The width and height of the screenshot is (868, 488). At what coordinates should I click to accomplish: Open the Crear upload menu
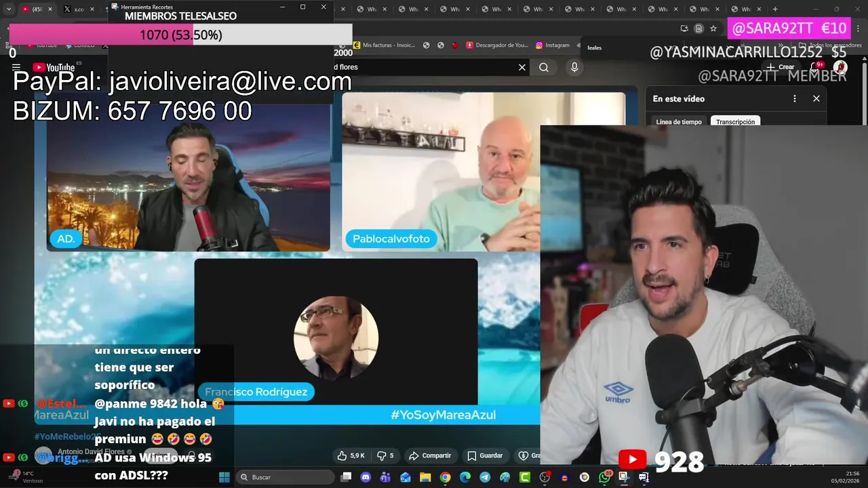point(781,67)
